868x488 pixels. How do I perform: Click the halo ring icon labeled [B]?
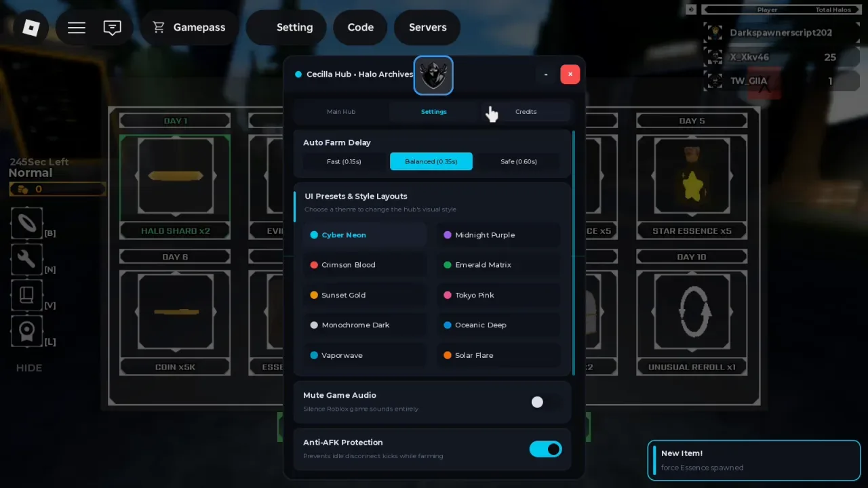(x=27, y=224)
